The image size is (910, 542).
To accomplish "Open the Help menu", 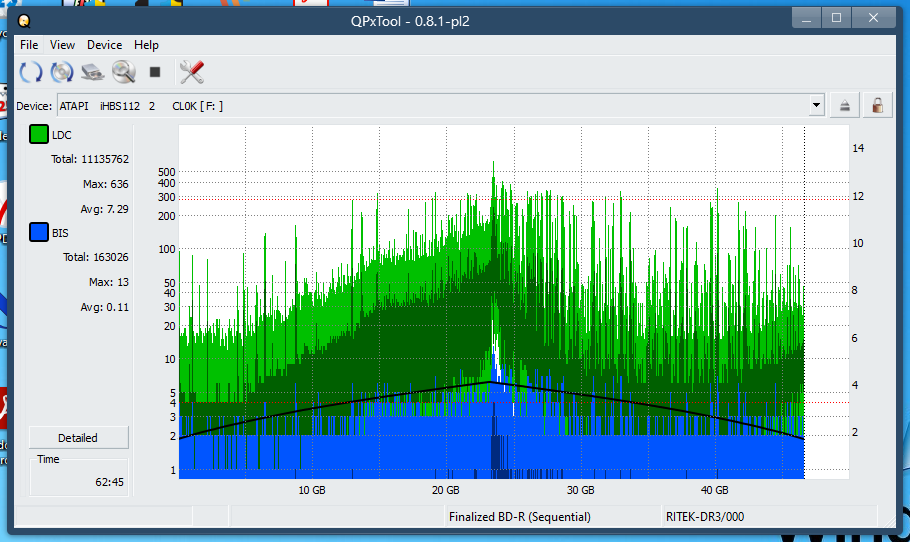I will point(146,45).
